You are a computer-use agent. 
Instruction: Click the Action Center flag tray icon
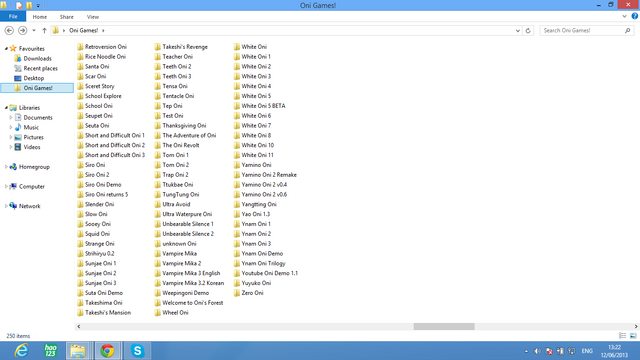pyautogui.click(x=549, y=351)
